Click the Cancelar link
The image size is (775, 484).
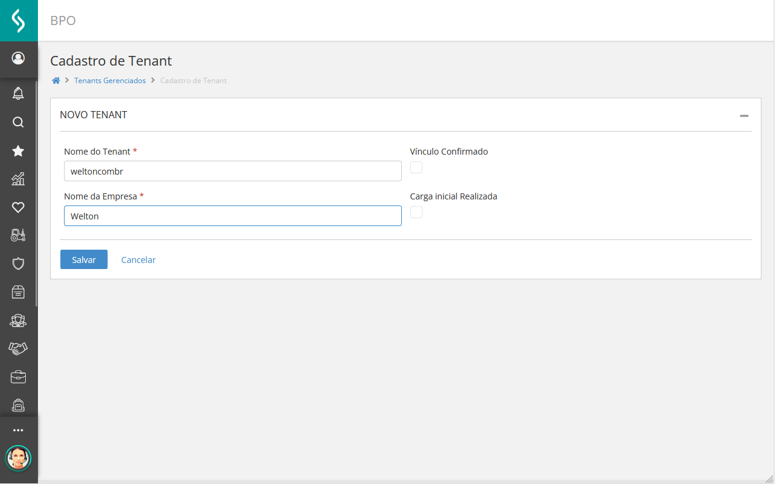click(138, 260)
